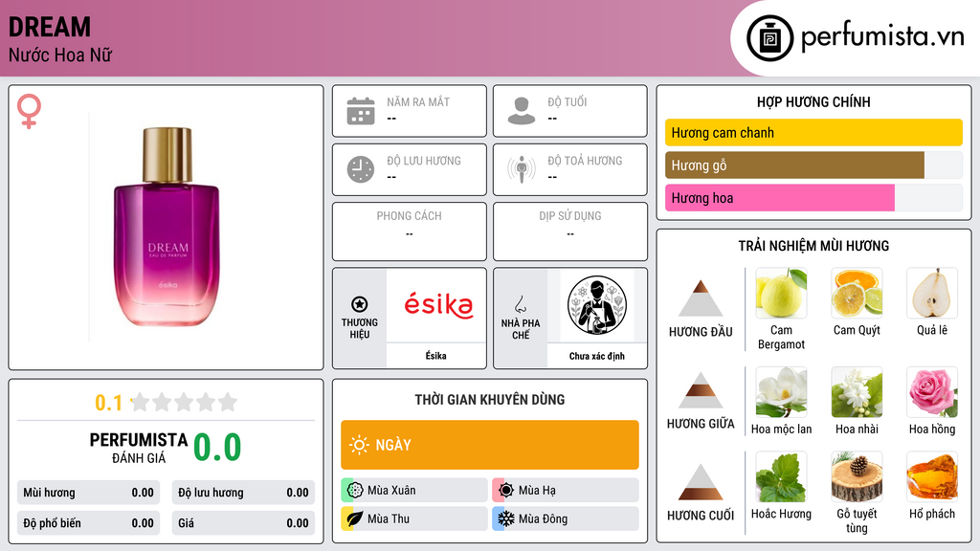This screenshot has height=551, width=980.
Task: Select the Mùa Đông season label
Action: (543, 519)
